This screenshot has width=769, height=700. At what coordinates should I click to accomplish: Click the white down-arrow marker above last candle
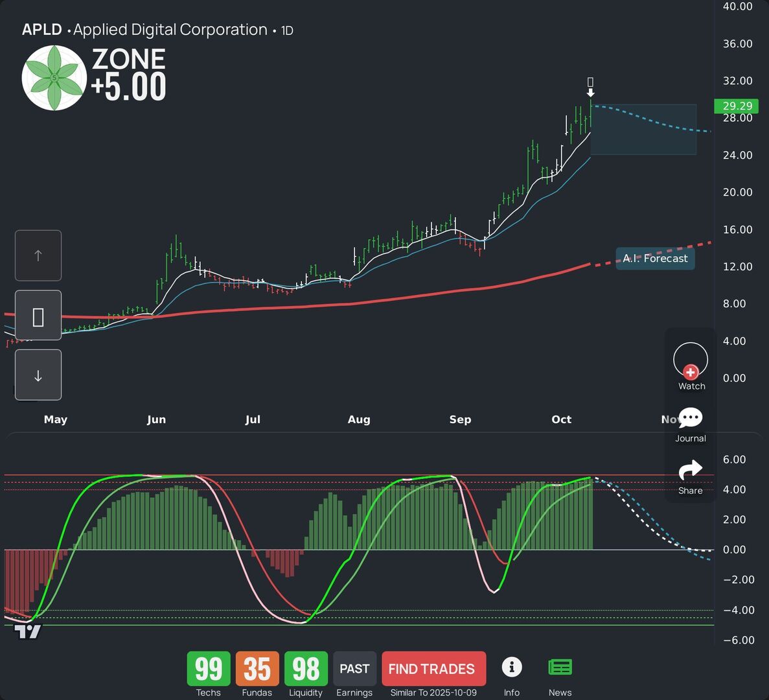tap(590, 93)
